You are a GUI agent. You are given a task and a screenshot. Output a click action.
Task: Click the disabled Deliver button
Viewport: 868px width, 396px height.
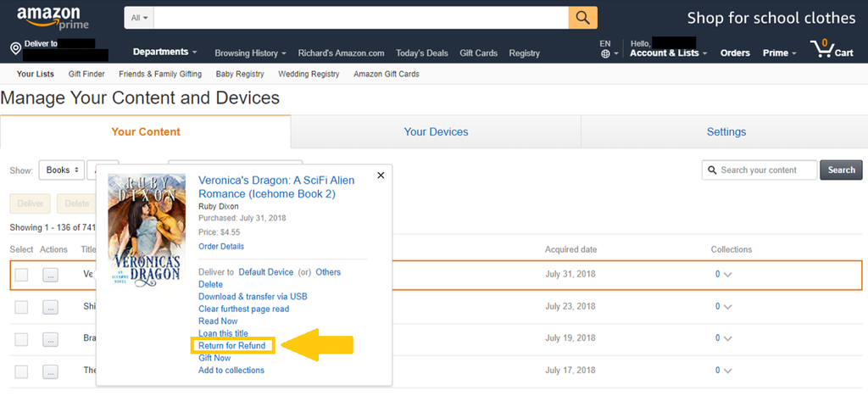pos(31,204)
